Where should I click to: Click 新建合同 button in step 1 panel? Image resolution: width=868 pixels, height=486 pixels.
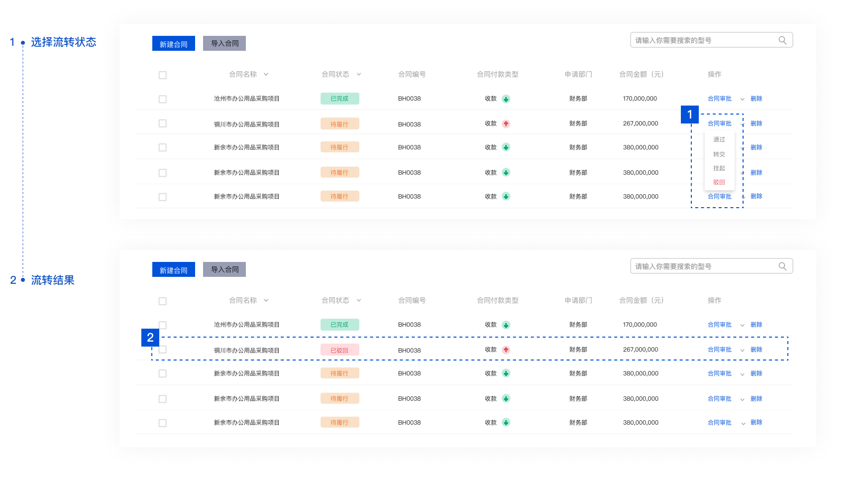[174, 43]
